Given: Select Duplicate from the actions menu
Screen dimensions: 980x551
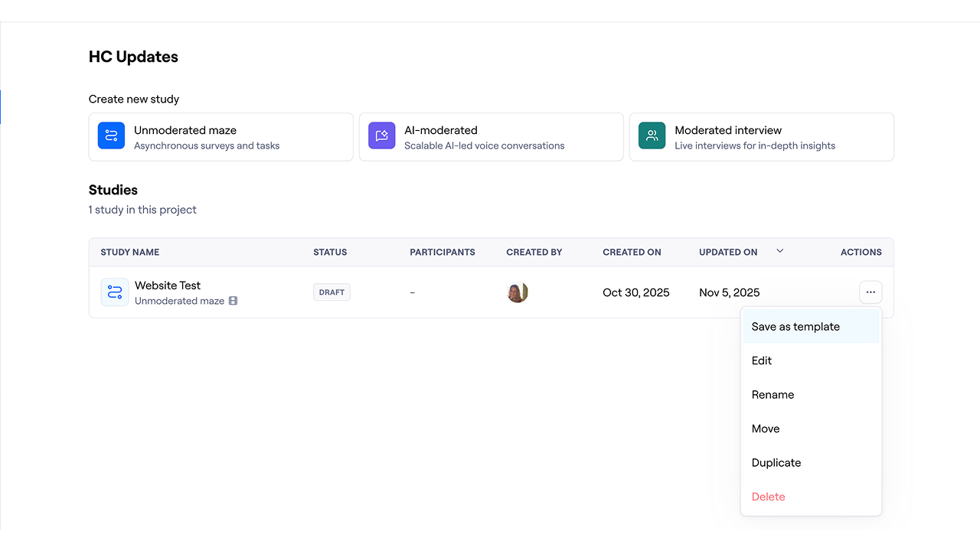Looking at the screenshot, I should pyautogui.click(x=776, y=463).
